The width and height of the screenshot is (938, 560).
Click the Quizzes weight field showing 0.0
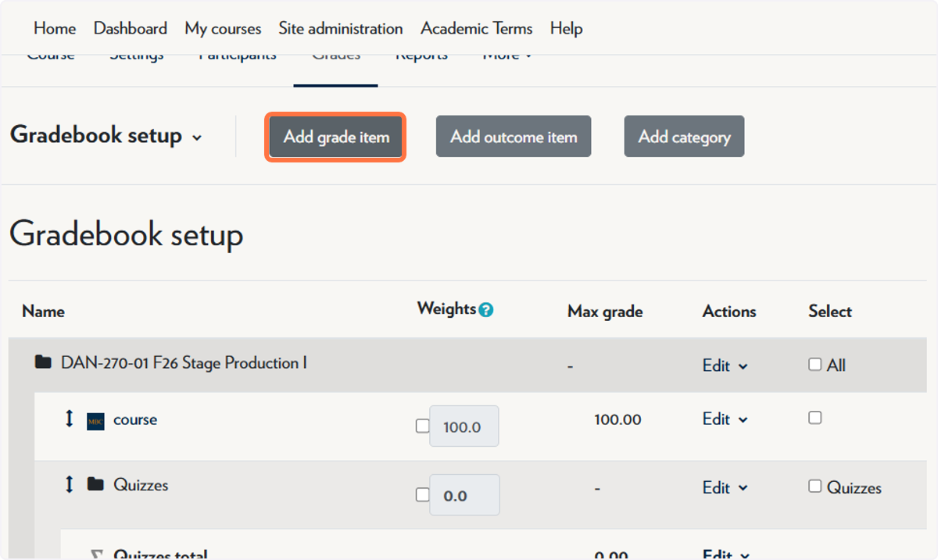coord(464,495)
